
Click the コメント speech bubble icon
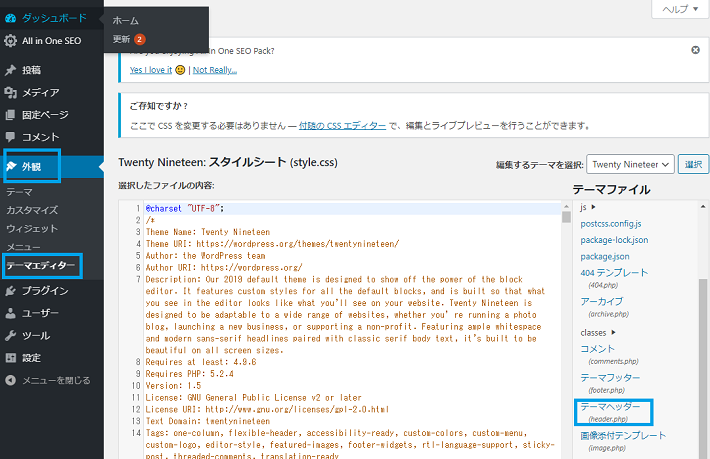tap(10, 137)
